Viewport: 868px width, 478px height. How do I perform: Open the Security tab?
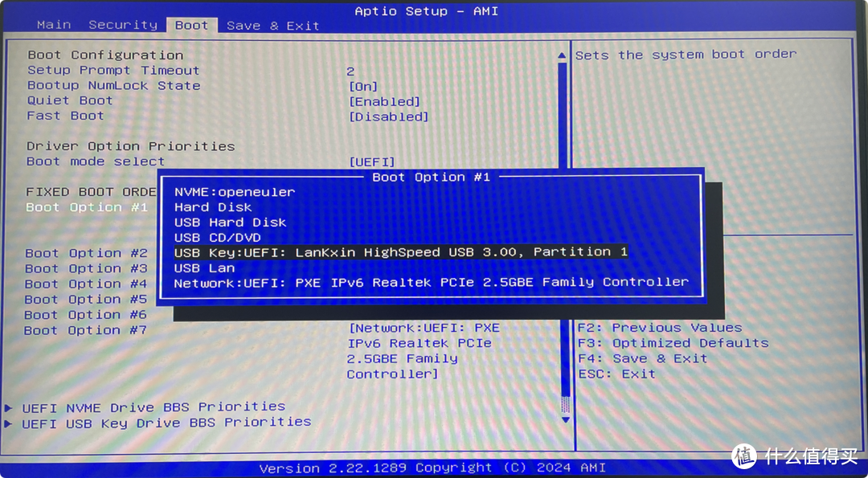pyautogui.click(x=123, y=25)
